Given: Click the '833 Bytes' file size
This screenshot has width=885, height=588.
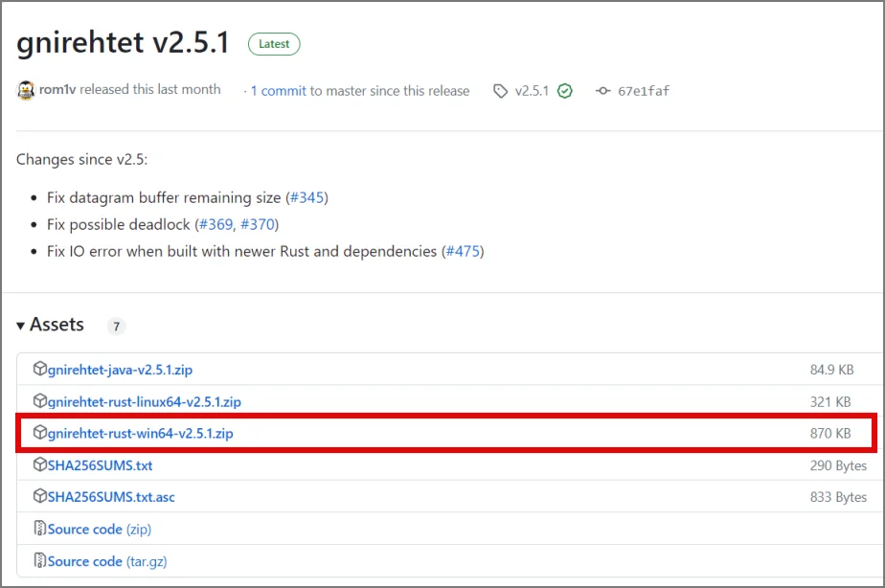Looking at the screenshot, I should coord(838,497).
